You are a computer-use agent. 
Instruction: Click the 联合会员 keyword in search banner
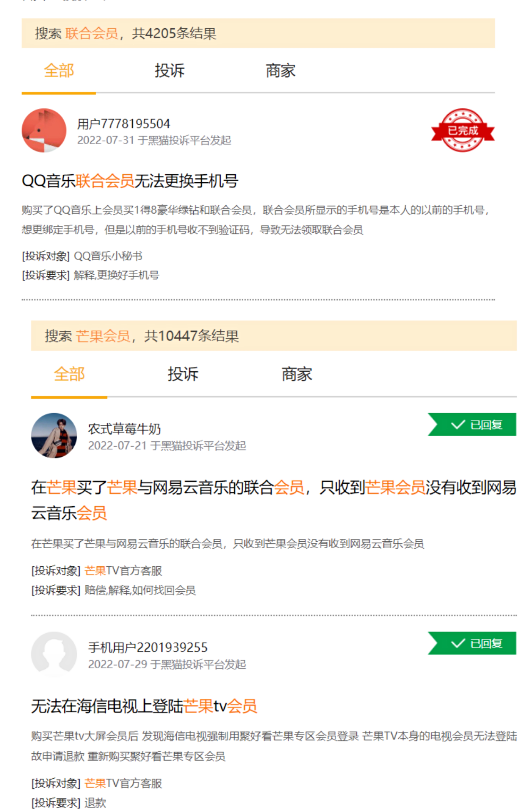92,34
